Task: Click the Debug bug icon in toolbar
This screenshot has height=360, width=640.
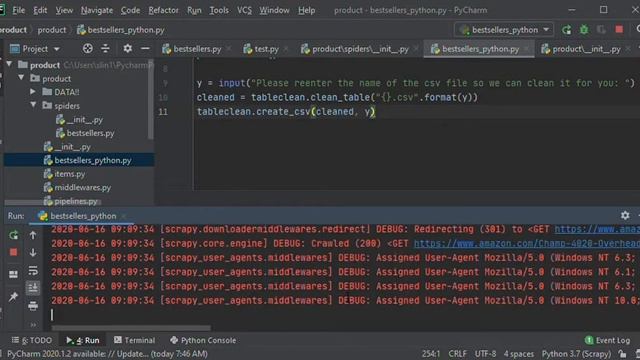Action: pyautogui.click(x=584, y=30)
